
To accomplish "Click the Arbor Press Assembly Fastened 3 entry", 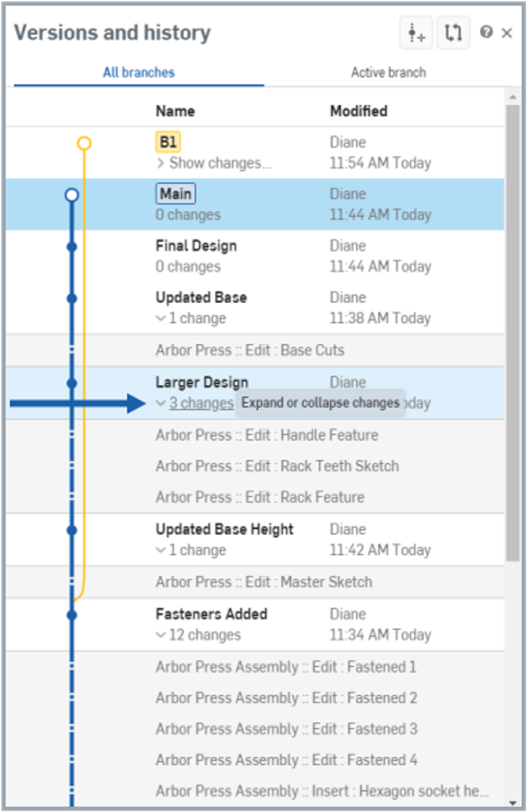I will tap(286, 728).
